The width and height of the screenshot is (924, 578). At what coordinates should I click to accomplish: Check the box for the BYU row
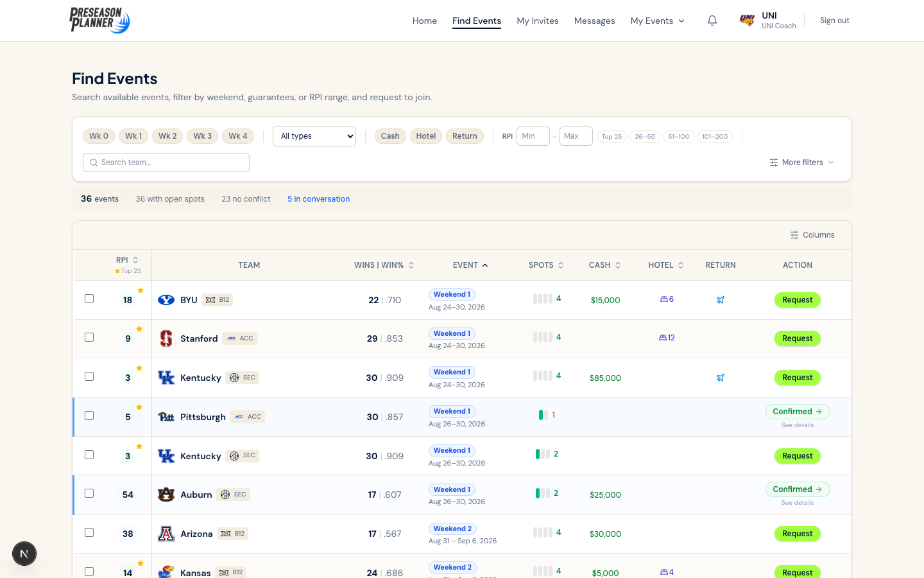(89, 299)
